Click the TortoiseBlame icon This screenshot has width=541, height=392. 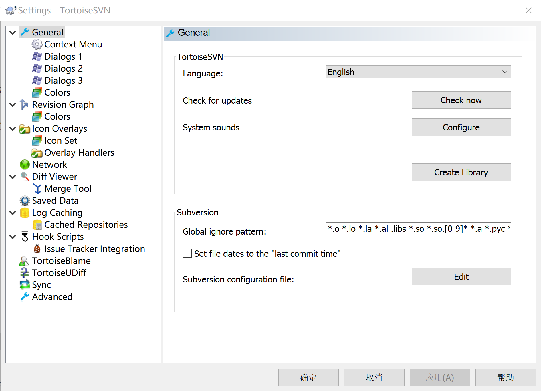coord(24,261)
